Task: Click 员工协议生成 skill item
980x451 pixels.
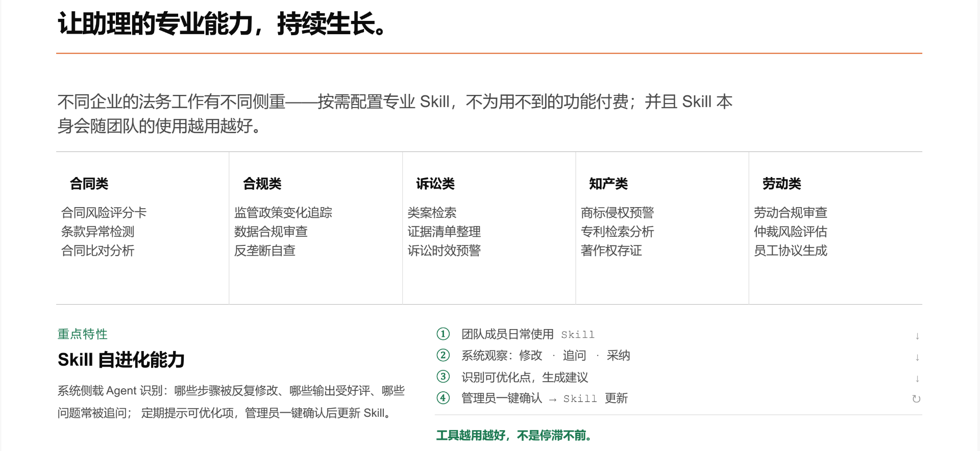Action: tap(791, 250)
